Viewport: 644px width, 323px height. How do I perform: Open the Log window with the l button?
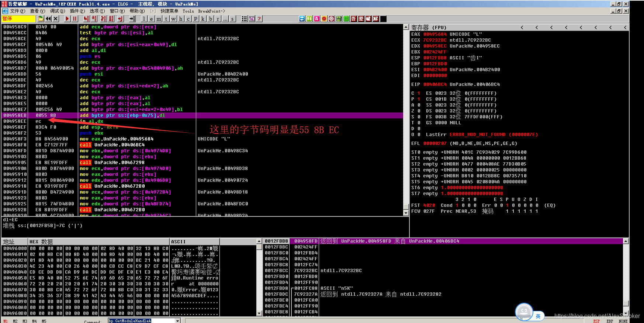(x=144, y=19)
